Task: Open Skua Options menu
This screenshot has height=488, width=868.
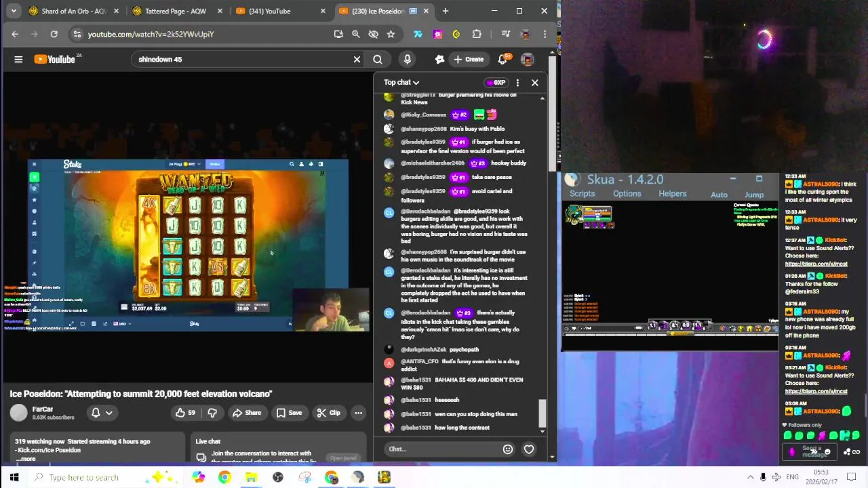Action: pyautogui.click(x=627, y=194)
